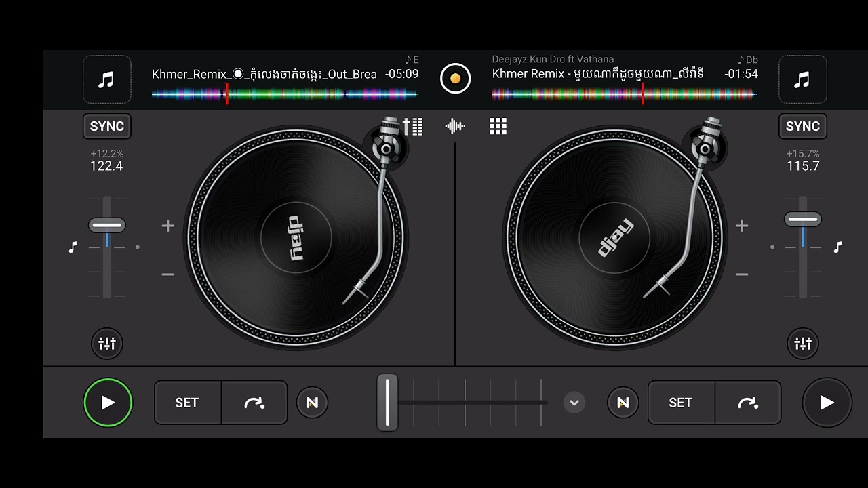868x488 pixels.
Task: Click the left turntable vinyl platter
Action: (296, 237)
